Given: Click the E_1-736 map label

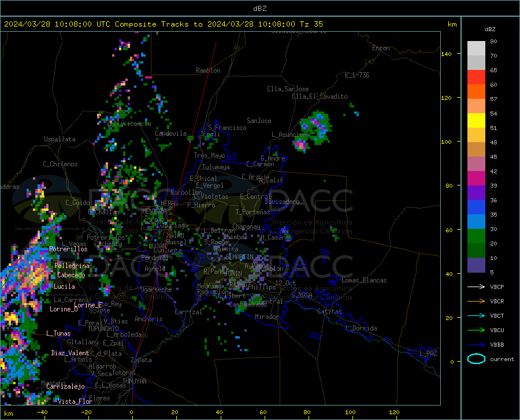Looking at the screenshot, I should click(357, 75).
